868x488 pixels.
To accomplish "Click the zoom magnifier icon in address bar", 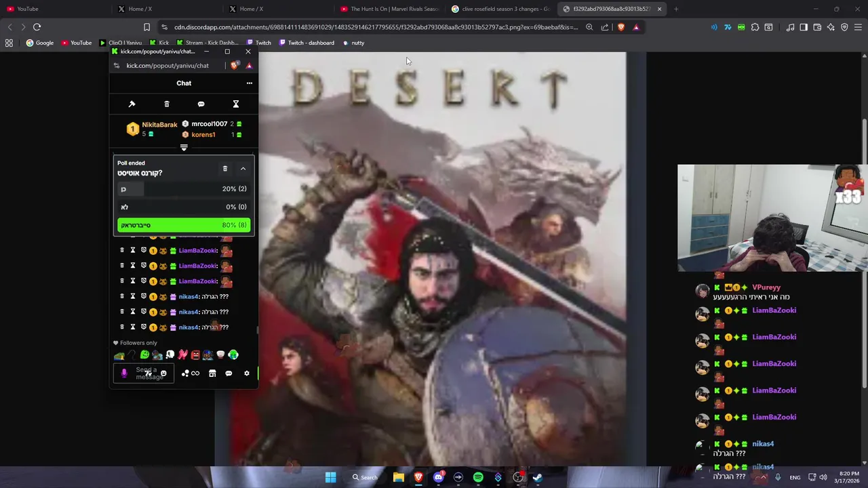I will (589, 27).
